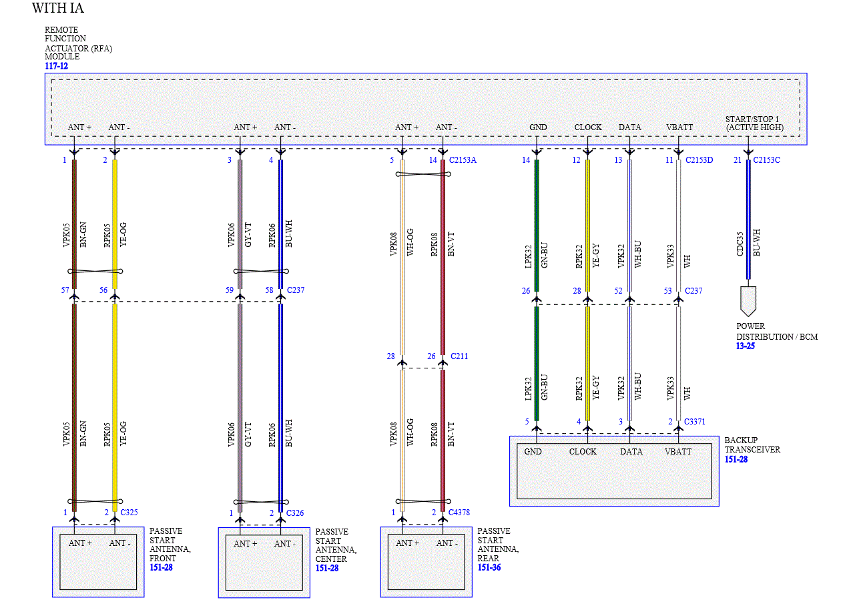
Task: Click the C326 center antenna connector
Action: click(295, 513)
